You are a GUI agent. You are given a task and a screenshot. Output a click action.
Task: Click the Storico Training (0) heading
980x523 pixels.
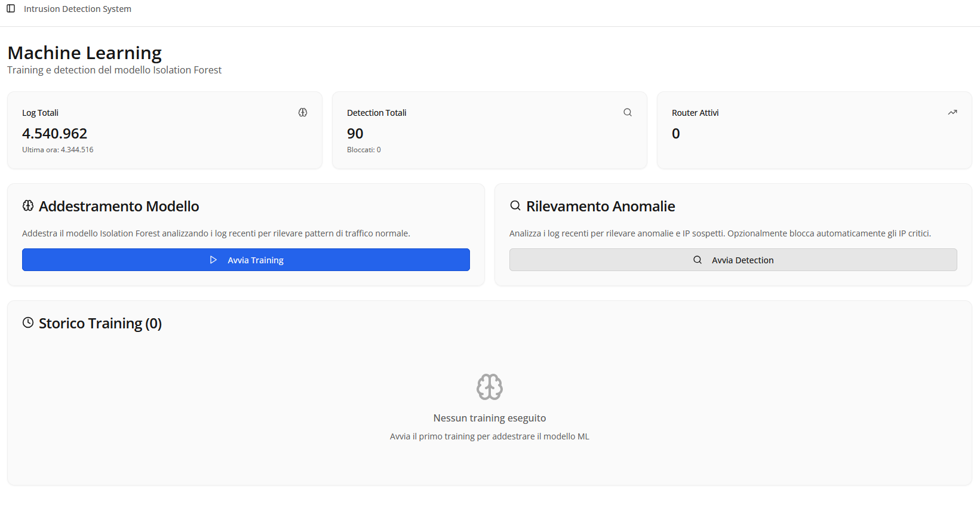[x=100, y=324]
